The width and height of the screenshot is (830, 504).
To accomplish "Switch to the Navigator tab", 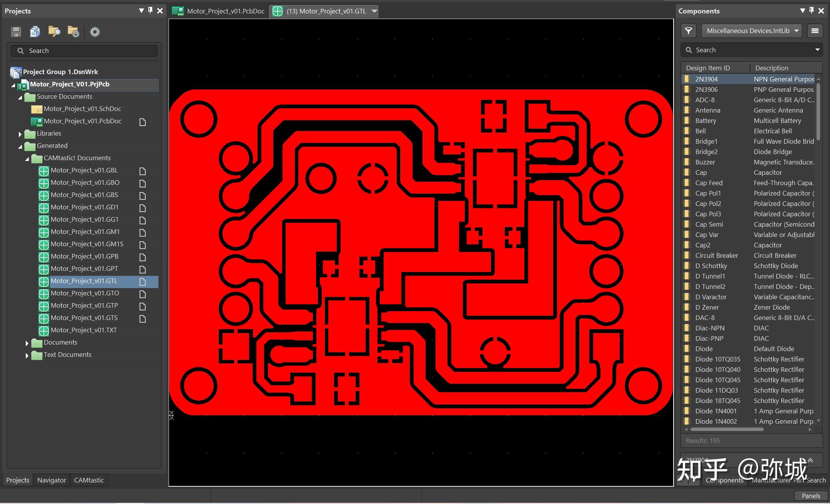I will click(52, 480).
